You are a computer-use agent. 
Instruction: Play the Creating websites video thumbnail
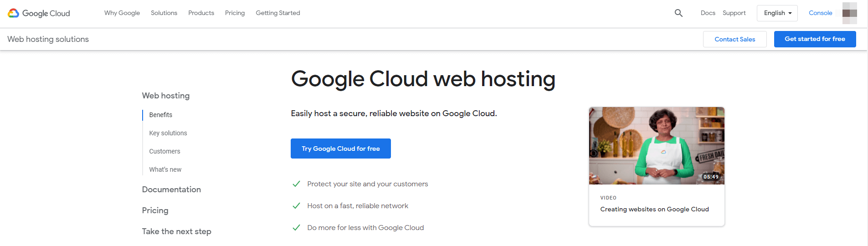click(x=656, y=146)
